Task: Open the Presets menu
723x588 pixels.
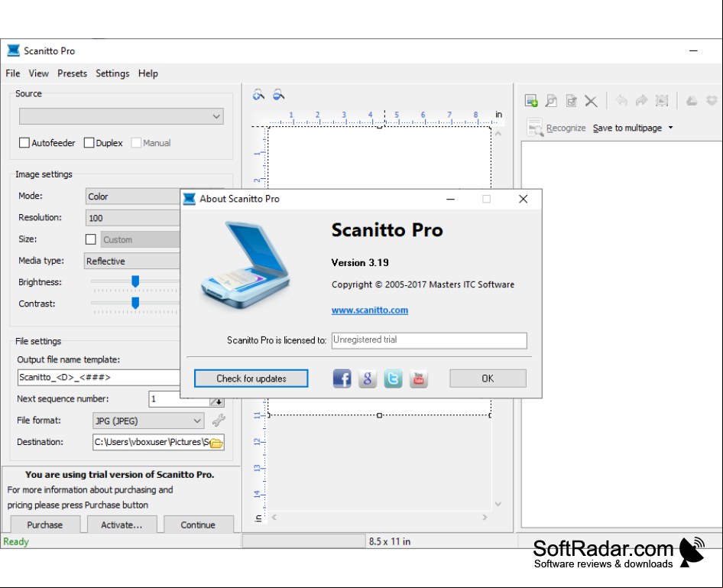Action: pyautogui.click(x=72, y=73)
